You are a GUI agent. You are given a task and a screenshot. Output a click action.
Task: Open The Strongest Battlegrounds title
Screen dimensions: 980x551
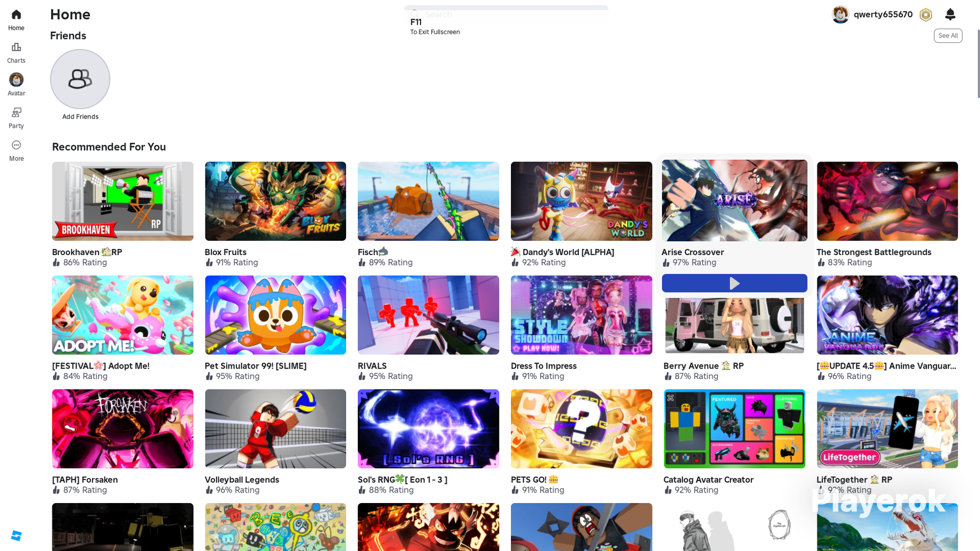(x=874, y=252)
